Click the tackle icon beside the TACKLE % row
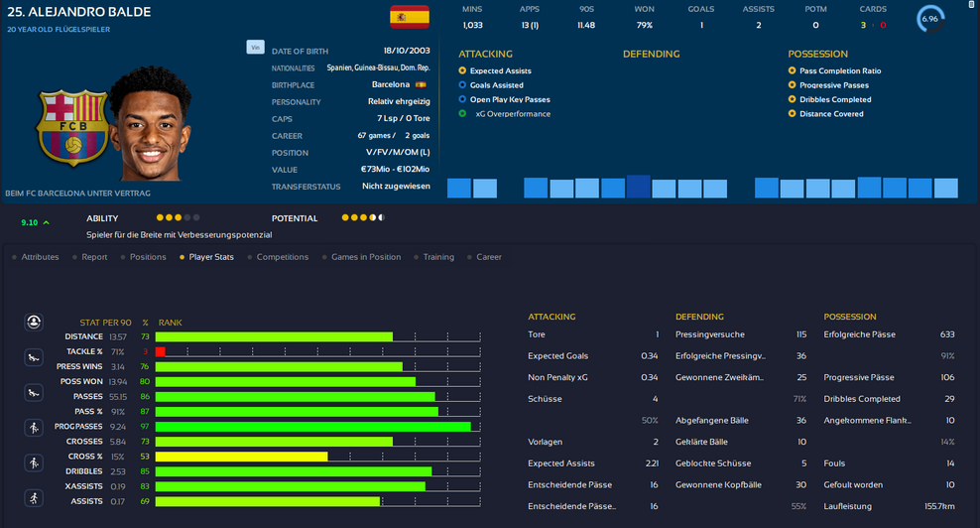Image resolution: width=980 pixels, height=528 pixels. pyautogui.click(x=35, y=356)
